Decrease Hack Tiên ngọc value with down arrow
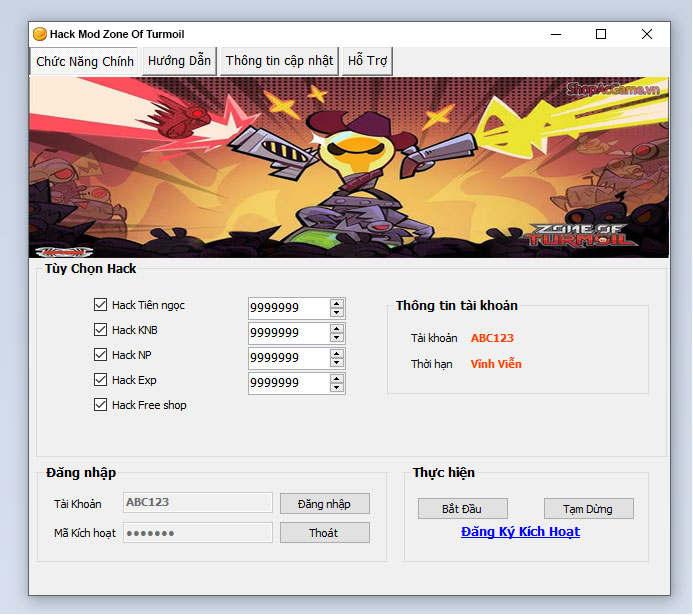693x616 pixels. pos(337,312)
